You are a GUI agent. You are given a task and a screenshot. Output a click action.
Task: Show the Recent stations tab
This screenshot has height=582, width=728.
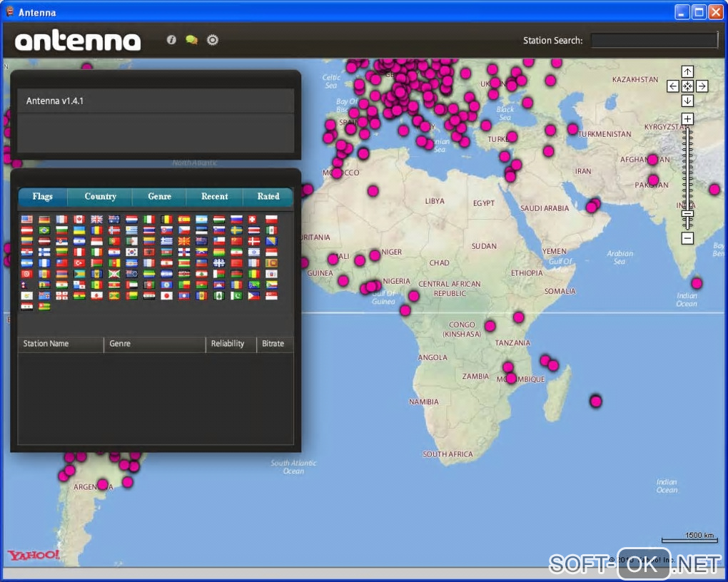tap(214, 197)
